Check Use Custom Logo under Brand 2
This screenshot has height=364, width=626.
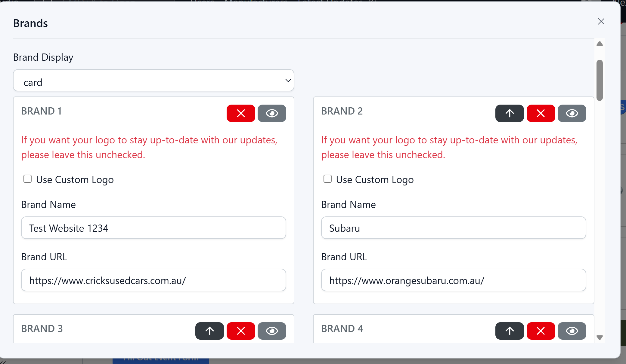pyautogui.click(x=327, y=179)
